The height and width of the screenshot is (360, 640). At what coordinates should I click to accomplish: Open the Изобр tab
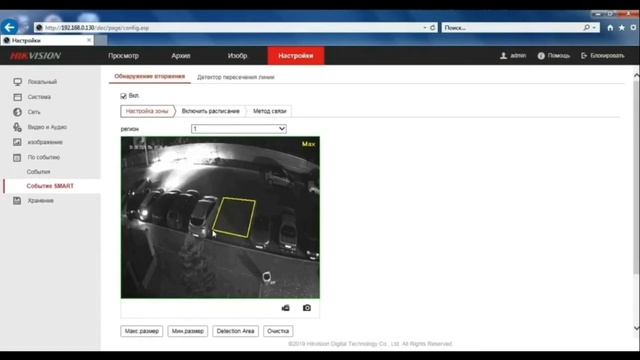(x=237, y=56)
